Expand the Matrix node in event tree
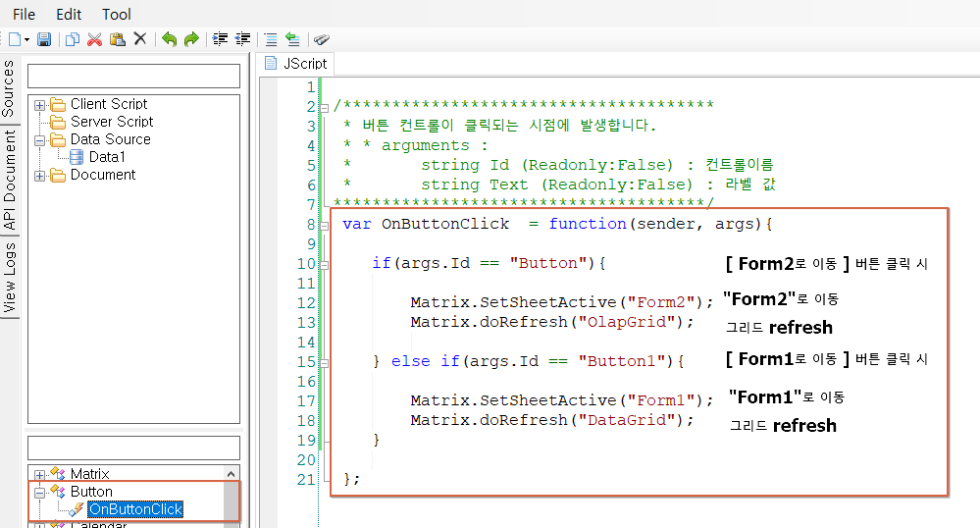 39,475
